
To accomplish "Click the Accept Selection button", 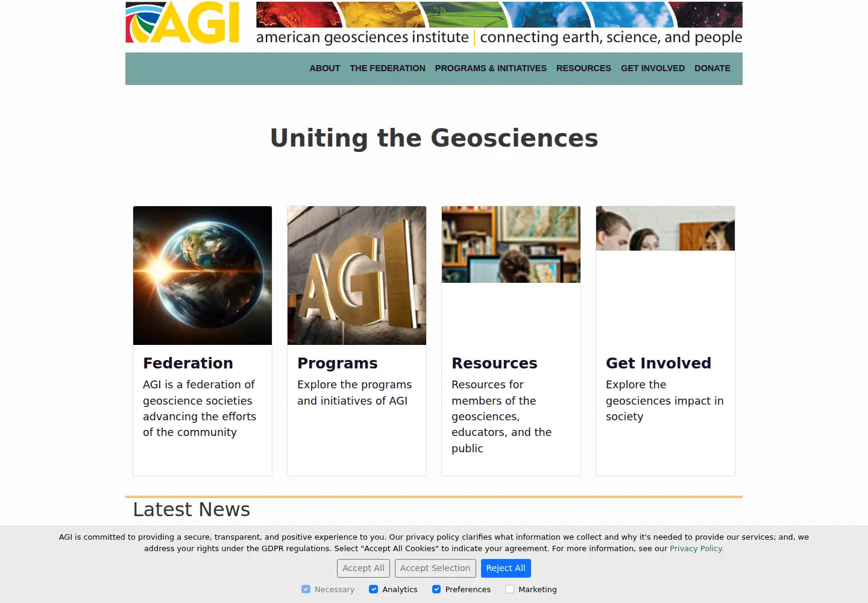I will (x=435, y=568).
